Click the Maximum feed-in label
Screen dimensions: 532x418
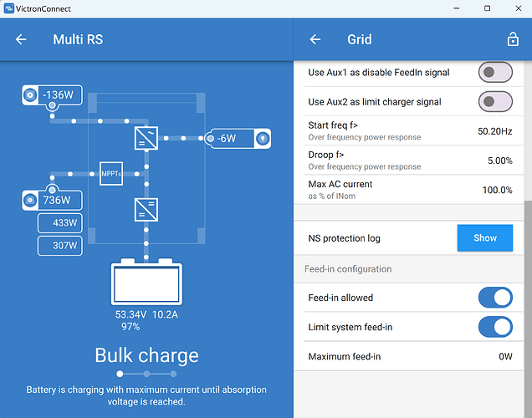coord(345,357)
